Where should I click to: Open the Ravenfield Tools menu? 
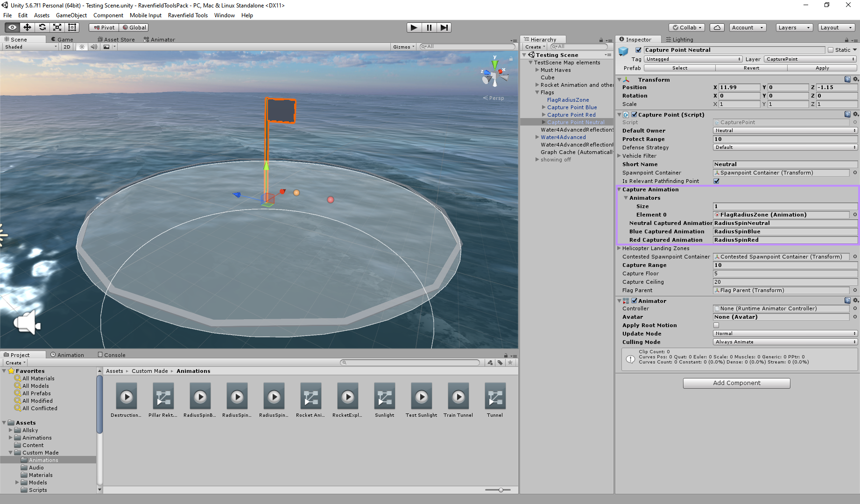coord(188,15)
